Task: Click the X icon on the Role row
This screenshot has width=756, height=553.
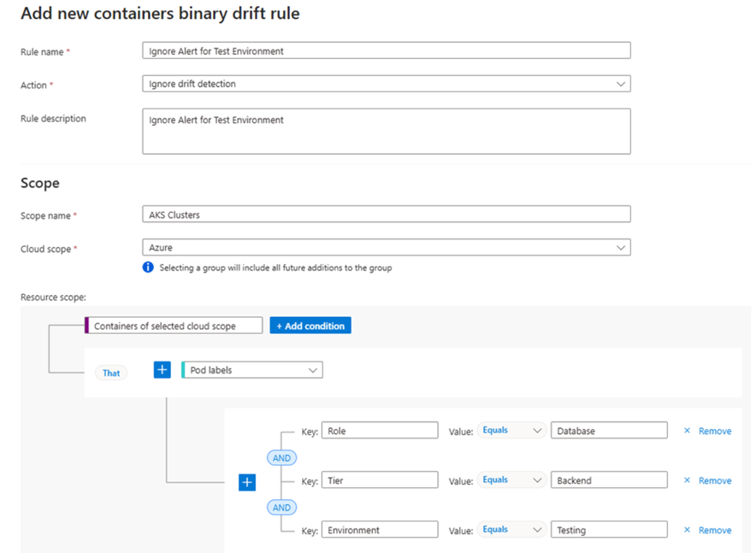Action: pos(687,431)
